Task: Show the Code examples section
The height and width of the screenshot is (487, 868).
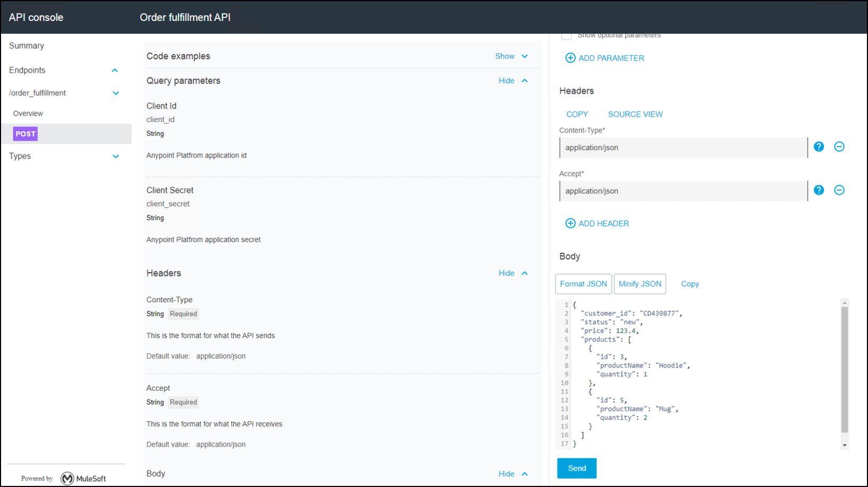Action: (511, 56)
